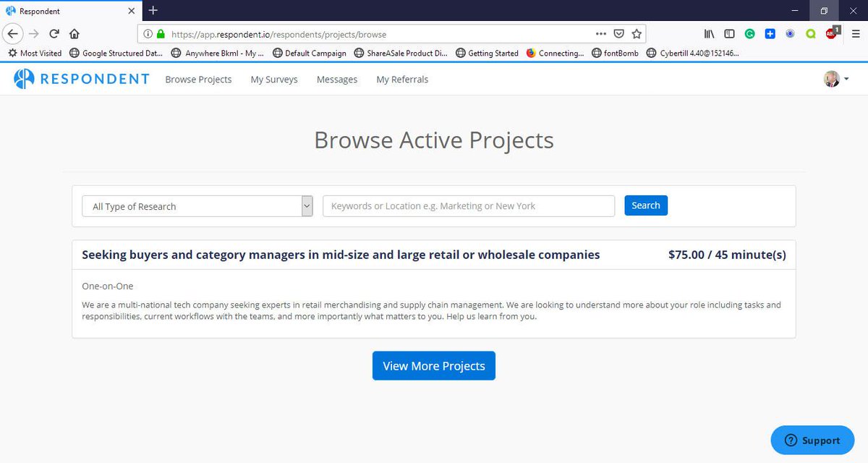868x463 pixels.
Task: Click the $75.00 / 45 minute(s) rate
Action: tap(727, 255)
